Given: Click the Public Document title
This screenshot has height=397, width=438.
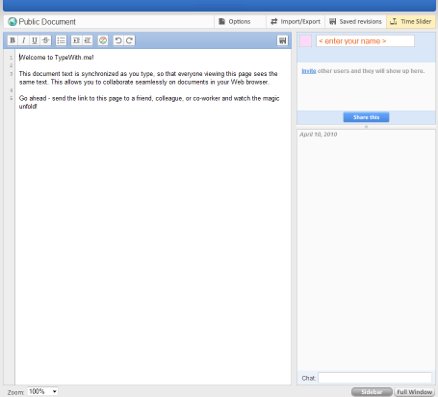Looking at the screenshot, I should tap(47, 22).
